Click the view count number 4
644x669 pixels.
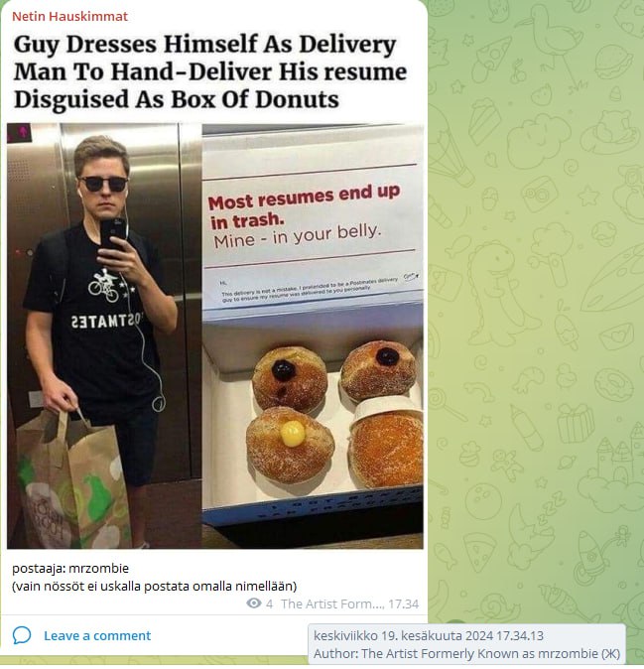tap(269, 604)
